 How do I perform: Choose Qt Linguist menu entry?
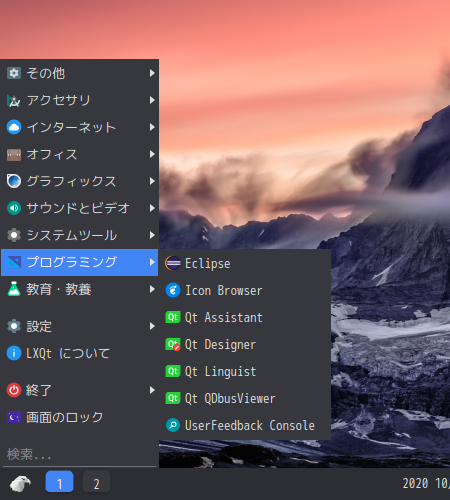pos(245,371)
